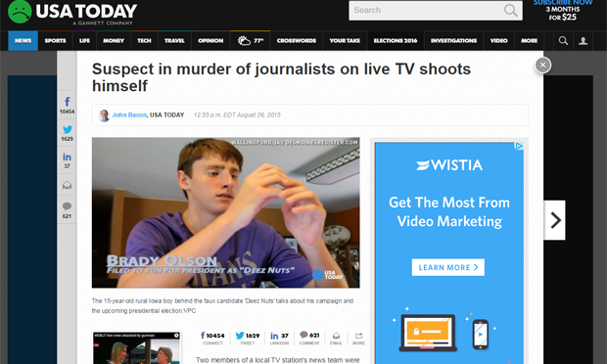Screen dimensions: 607x364
Task: Open the Tech section
Action: coord(144,41)
